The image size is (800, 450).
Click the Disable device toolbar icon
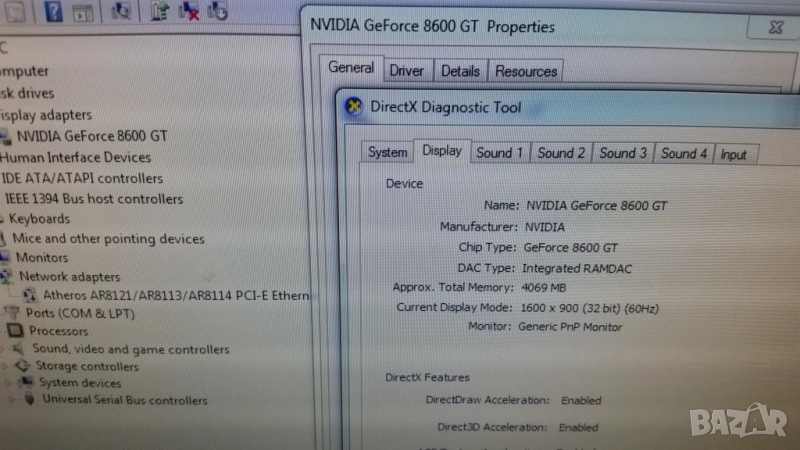point(217,11)
